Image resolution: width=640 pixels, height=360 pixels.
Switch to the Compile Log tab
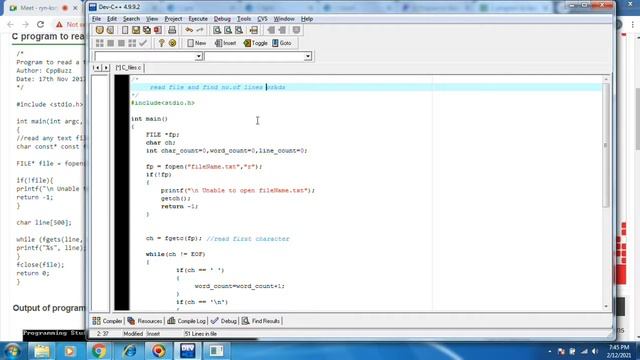click(186, 321)
